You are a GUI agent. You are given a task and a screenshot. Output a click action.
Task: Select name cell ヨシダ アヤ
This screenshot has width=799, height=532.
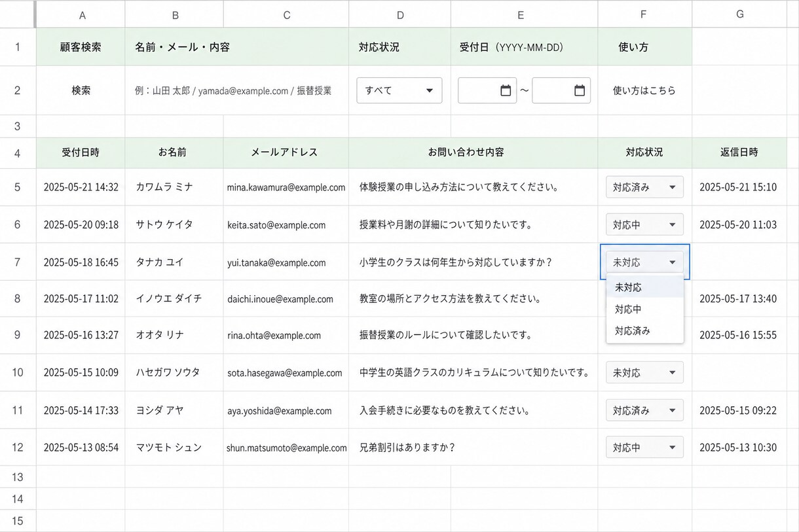[x=174, y=410]
